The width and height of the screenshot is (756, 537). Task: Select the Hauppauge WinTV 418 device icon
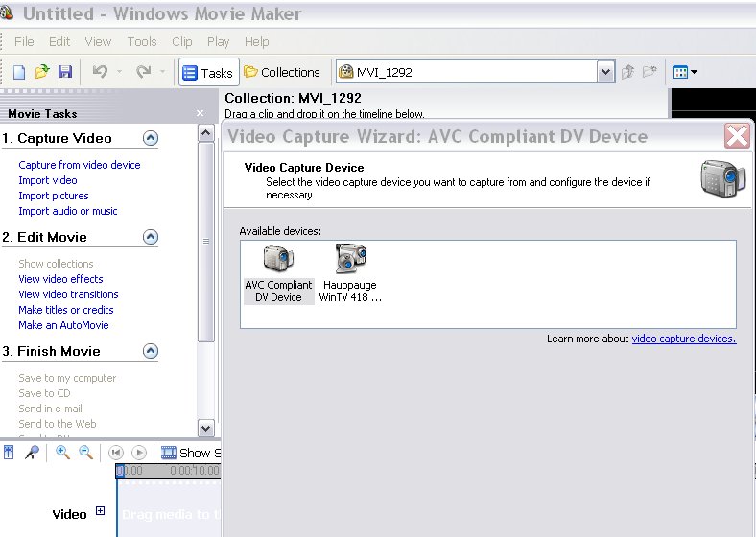tap(350, 274)
